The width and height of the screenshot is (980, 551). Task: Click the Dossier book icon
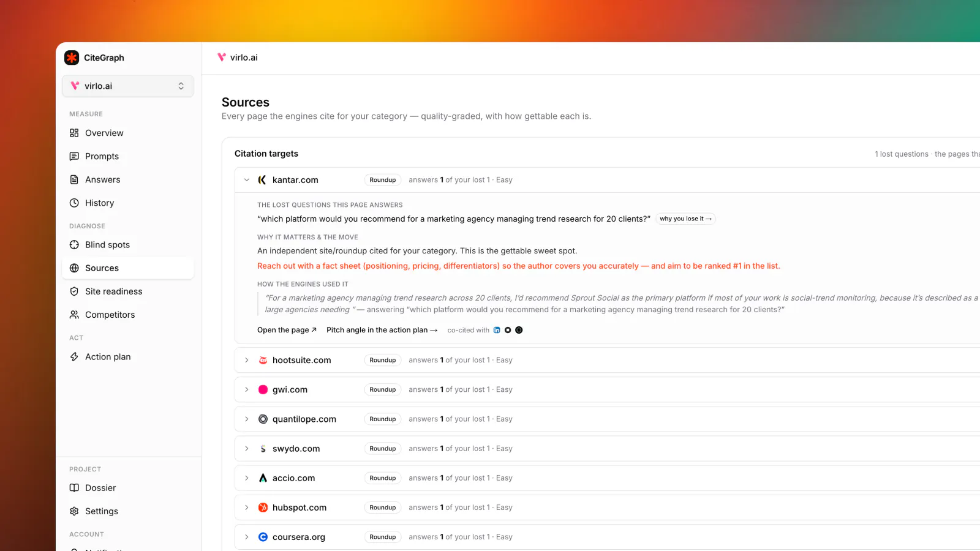click(74, 488)
